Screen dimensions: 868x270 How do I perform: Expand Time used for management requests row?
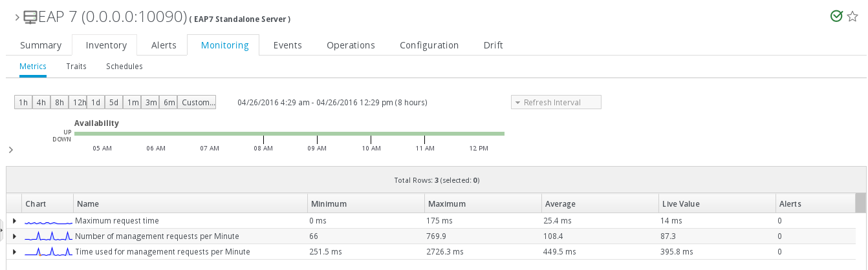click(14, 252)
